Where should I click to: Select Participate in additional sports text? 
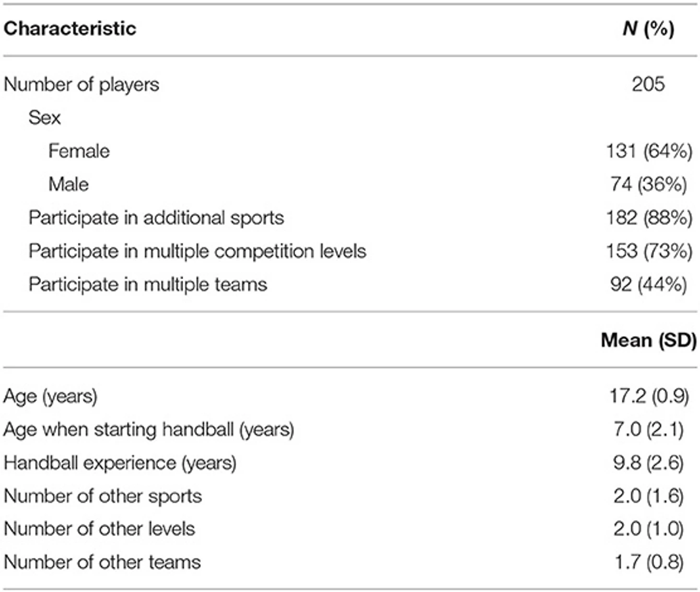coord(156,218)
